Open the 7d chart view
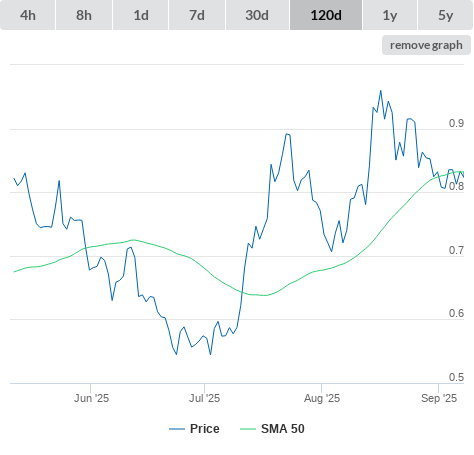This screenshot has width=474, height=455. (x=197, y=15)
